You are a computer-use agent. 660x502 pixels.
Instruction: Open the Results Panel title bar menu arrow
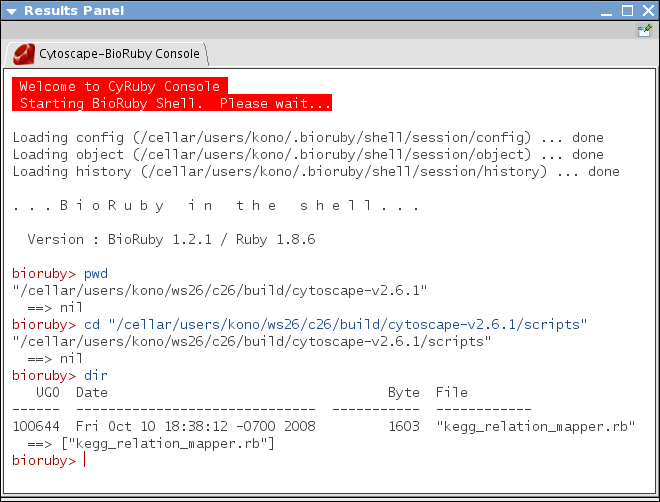pos(12,11)
